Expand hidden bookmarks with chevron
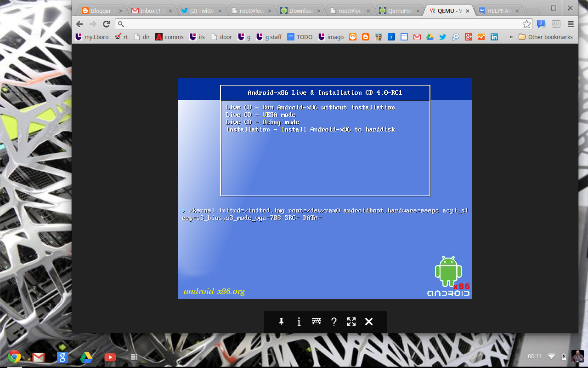The height and width of the screenshot is (368, 588). 511,37
